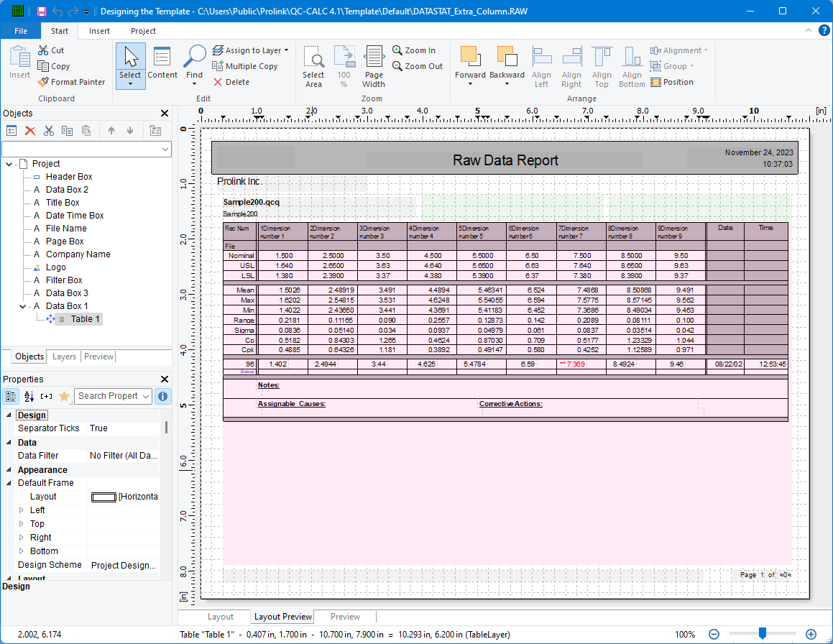This screenshot has height=644, width=833.
Task: Click Zoom Out in the Zoom group
Action: 417,66
